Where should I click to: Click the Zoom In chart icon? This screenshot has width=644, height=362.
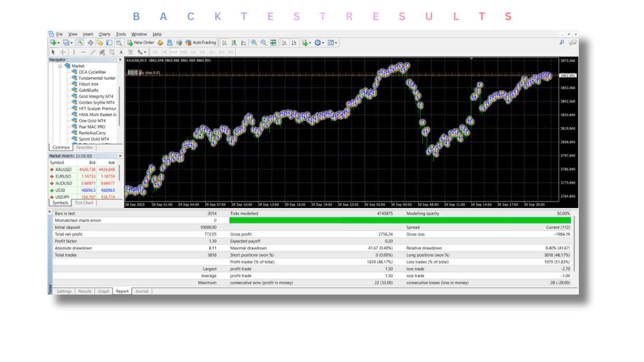click(254, 42)
